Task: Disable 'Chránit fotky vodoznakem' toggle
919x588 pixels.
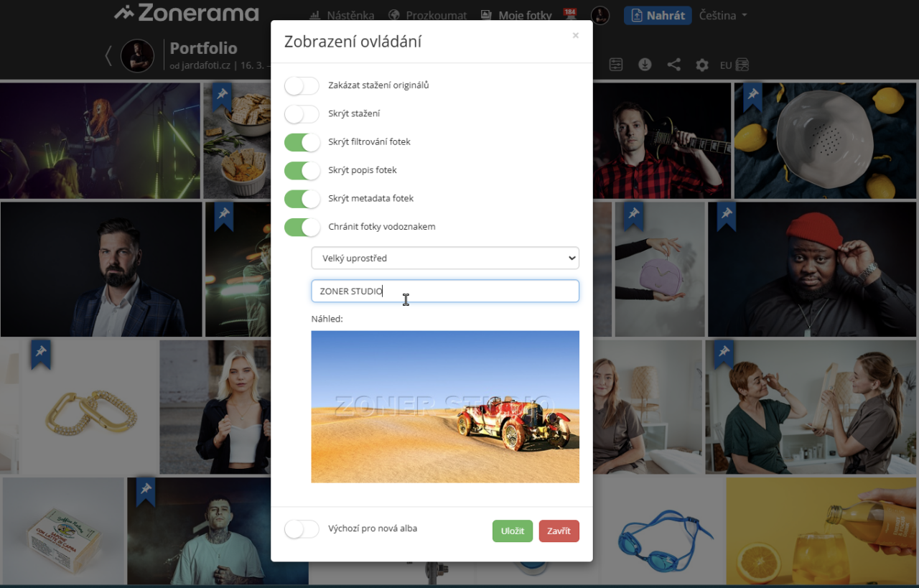Action: (x=302, y=227)
